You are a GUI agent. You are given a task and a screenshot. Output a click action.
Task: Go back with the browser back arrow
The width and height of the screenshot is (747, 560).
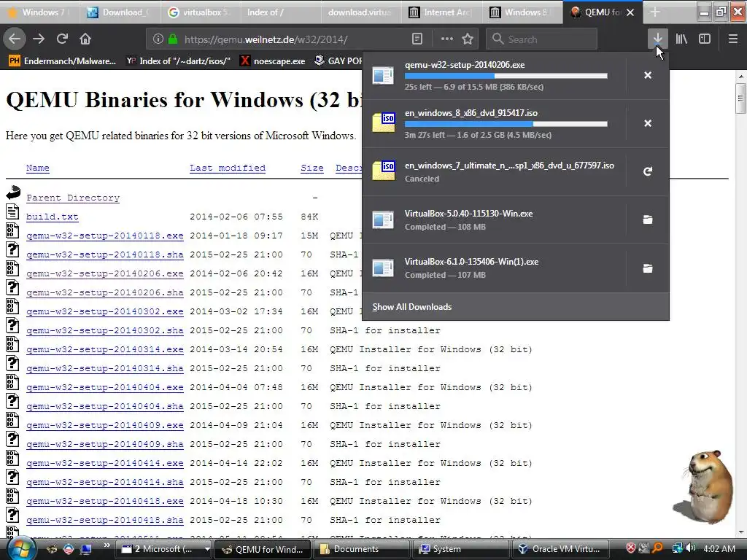click(x=15, y=39)
